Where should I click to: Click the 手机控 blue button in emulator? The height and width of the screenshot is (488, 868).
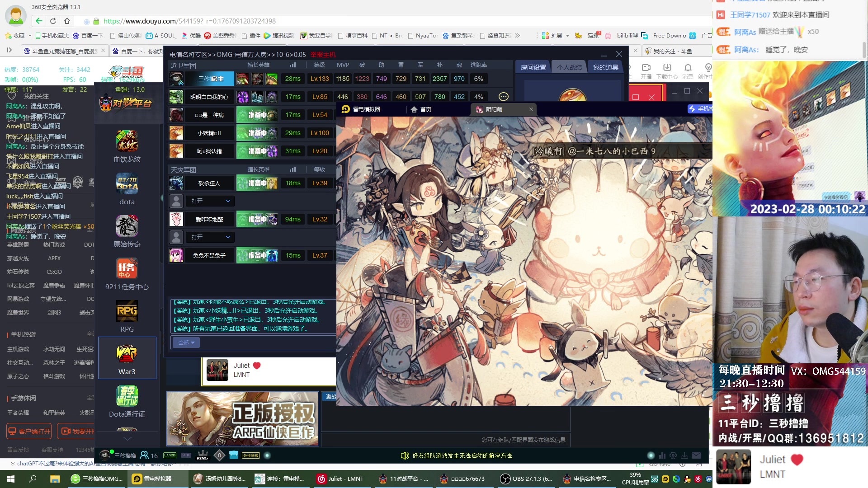click(x=700, y=109)
